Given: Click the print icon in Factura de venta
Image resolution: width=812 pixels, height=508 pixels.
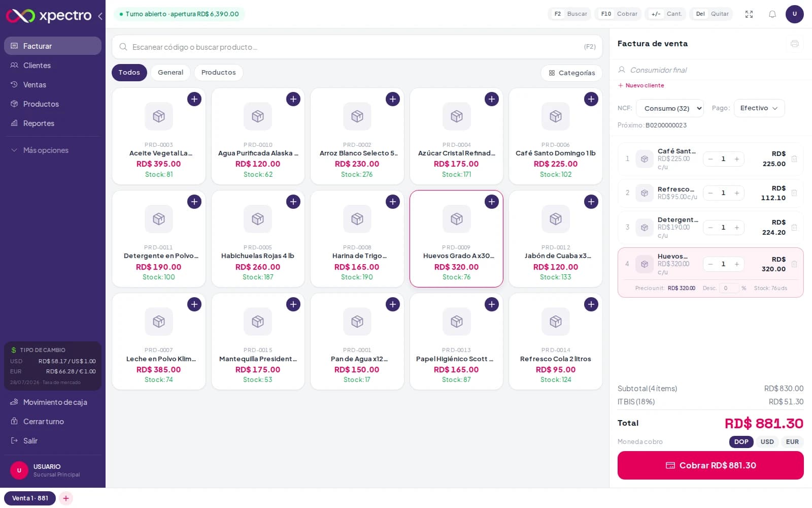Looking at the screenshot, I should pos(795,44).
